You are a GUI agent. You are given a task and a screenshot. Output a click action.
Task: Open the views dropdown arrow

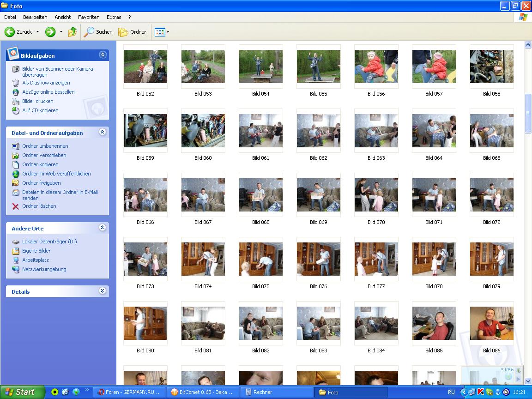click(168, 32)
